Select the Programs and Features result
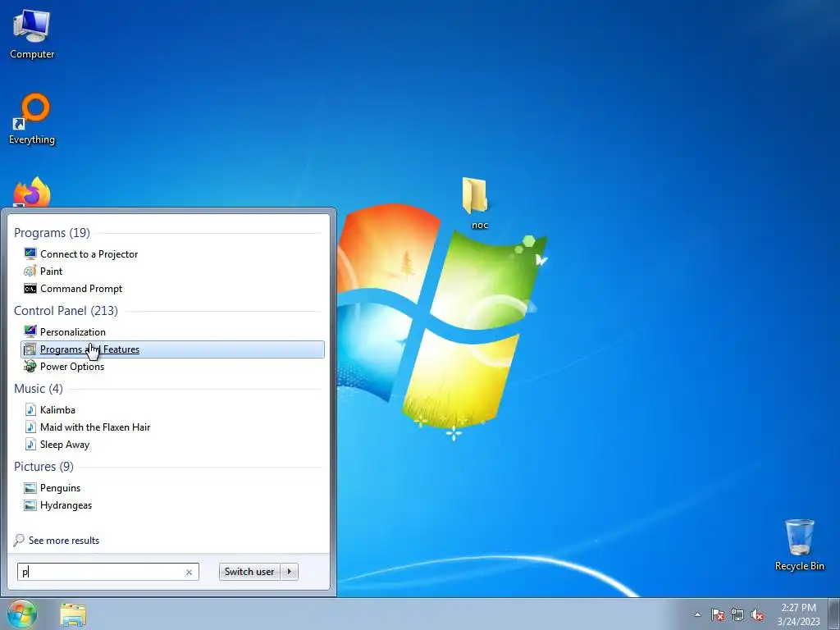This screenshot has height=630, width=840. (172, 349)
